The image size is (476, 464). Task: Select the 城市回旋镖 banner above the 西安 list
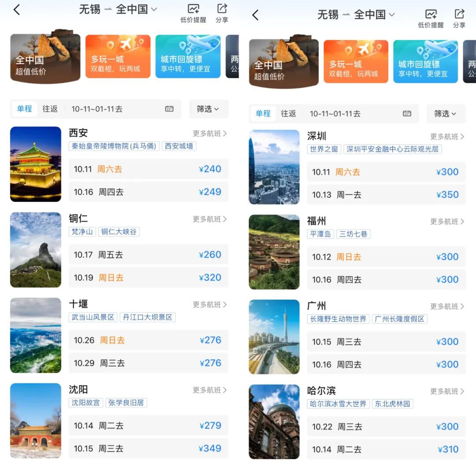click(188, 57)
